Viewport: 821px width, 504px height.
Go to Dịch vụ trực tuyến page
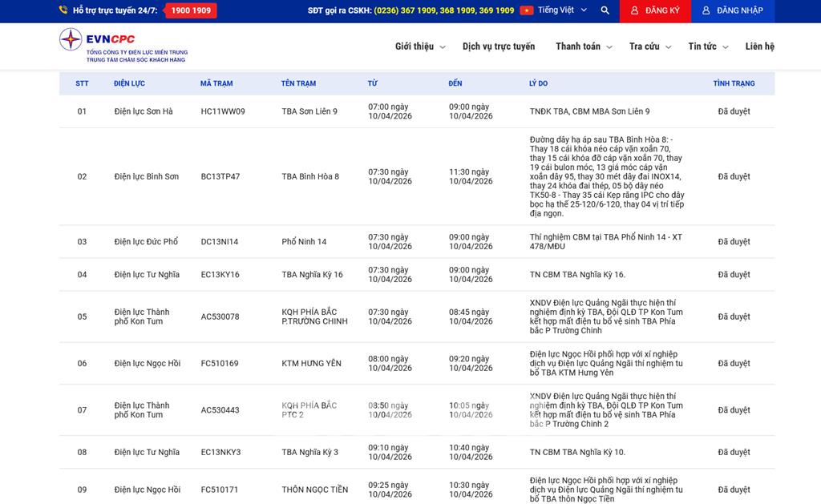coord(498,46)
